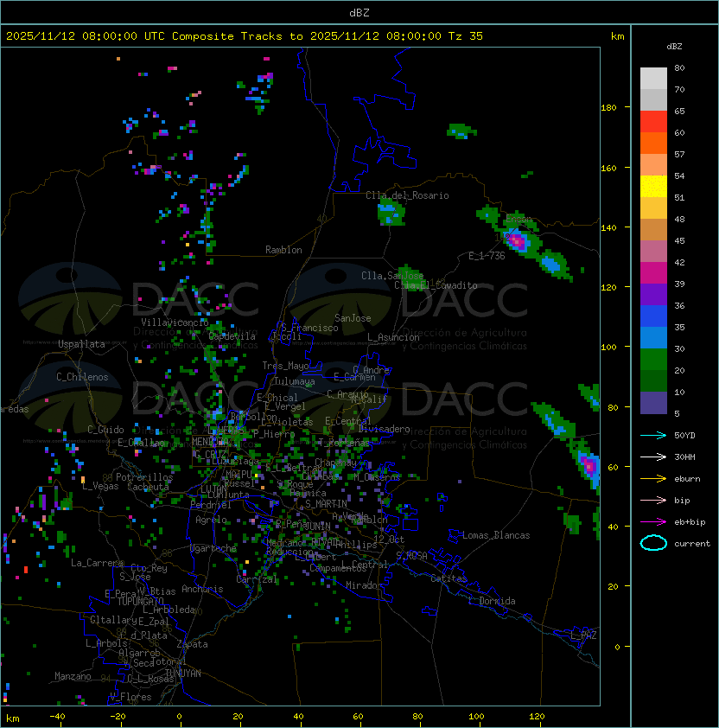Click the 180 km vertical axis tick
This screenshot has height=728, width=719.
coord(608,108)
